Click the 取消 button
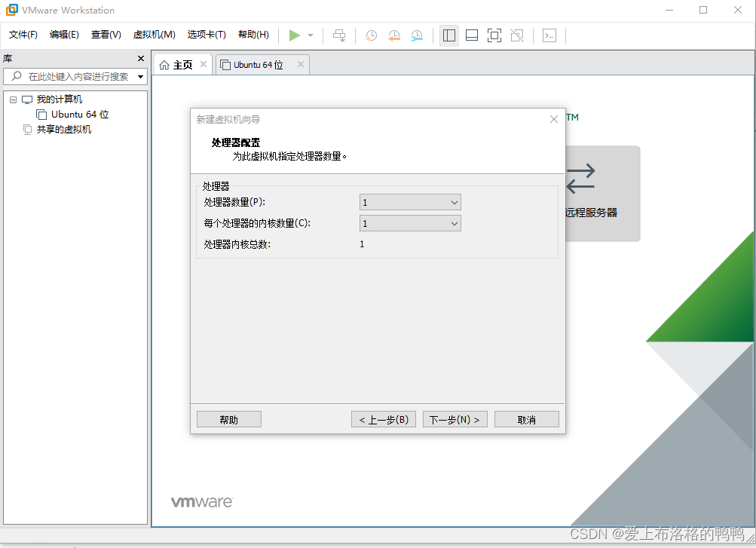Image resolution: width=756 pixels, height=548 pixels. (527, 419)
